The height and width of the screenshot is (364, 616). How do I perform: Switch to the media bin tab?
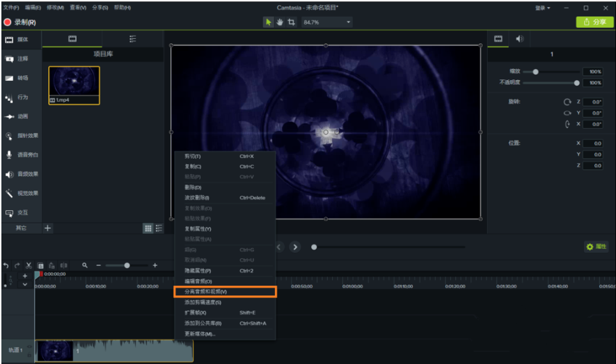pyautogui.click(x=72, y=39)
